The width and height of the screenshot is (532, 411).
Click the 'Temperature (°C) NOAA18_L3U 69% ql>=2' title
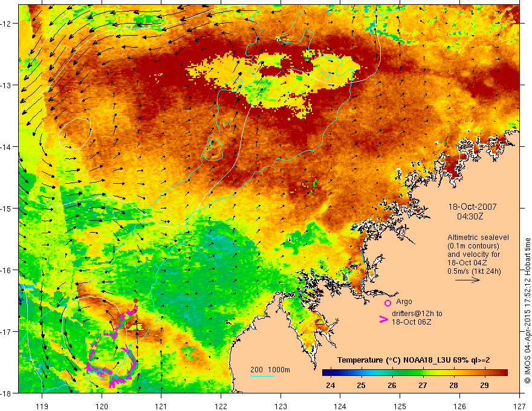[x=414, y=360]
